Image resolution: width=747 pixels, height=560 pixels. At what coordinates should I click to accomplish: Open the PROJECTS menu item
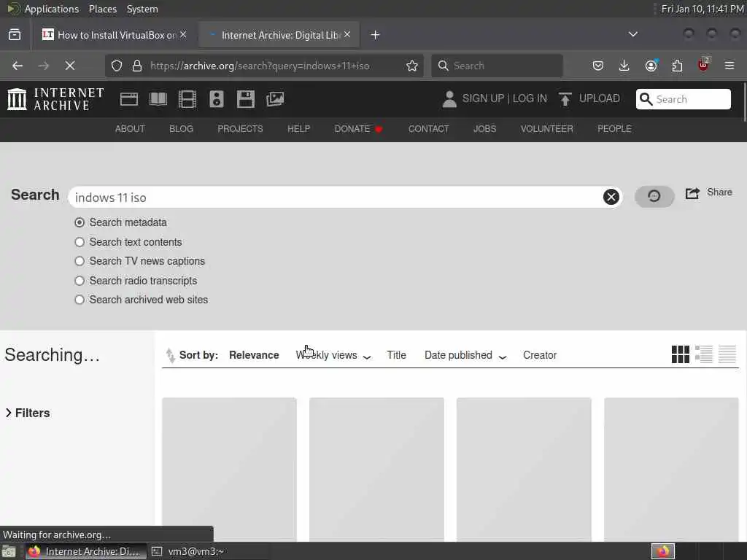click(240, 129)
